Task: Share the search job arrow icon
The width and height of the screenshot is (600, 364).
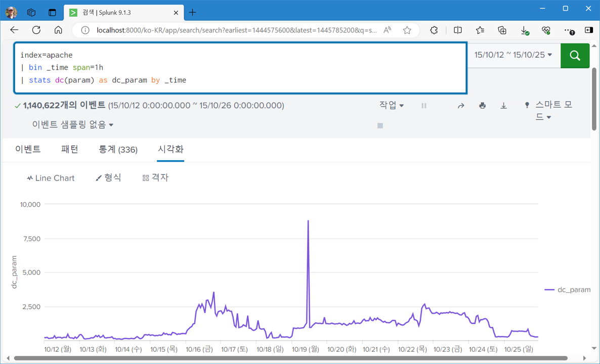Action: pos(461,106)
